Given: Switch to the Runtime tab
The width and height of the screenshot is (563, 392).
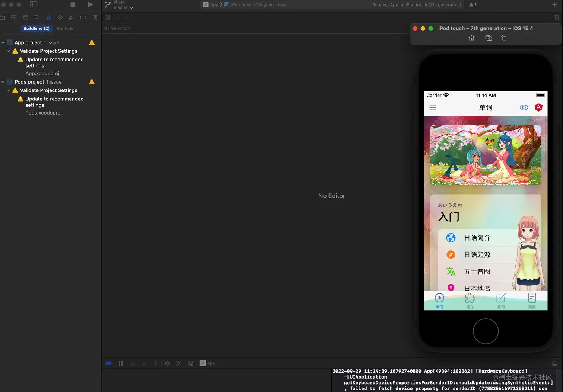Looking at the screenshot, I should 65,28.
